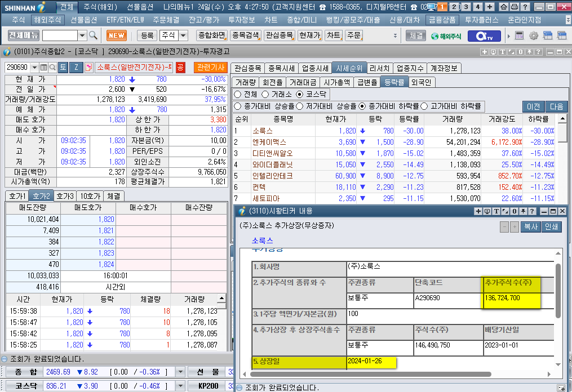Open 종합 index dropdown in bottom bar

point(180,372)
